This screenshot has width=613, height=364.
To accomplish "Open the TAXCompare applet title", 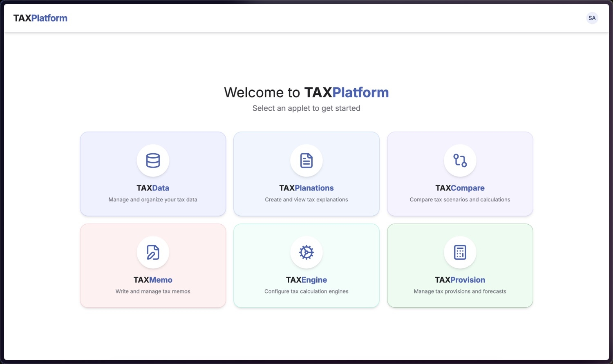I will [460, 188].
